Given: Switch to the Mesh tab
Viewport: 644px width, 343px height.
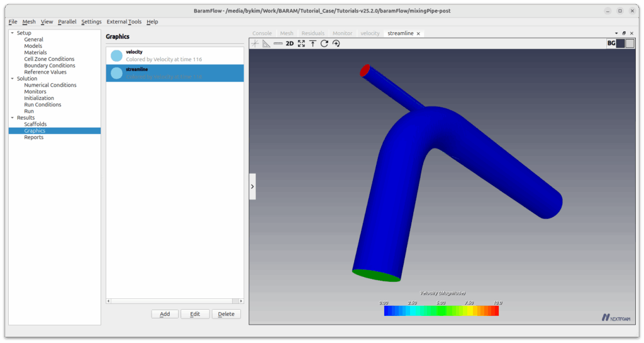Looking at the screenshot, I should 287,33.
